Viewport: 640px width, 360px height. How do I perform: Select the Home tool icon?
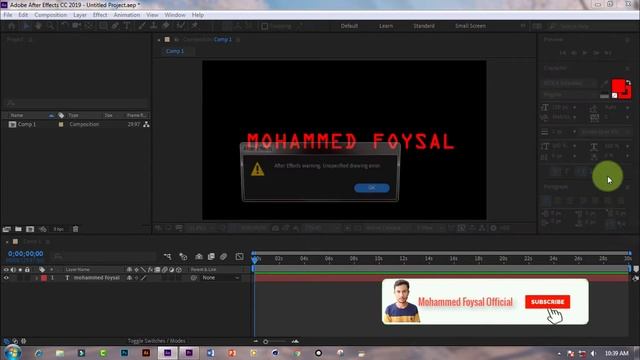coord(11,26)
